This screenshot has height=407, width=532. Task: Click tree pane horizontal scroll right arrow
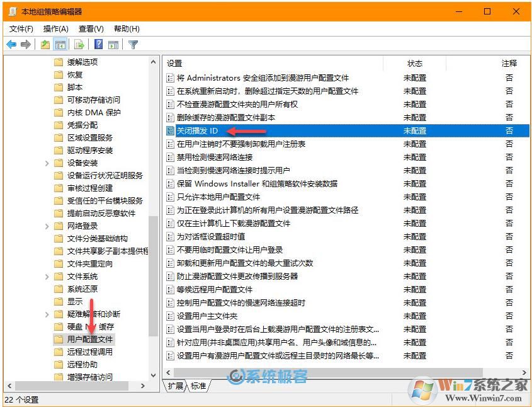(143, 386)
